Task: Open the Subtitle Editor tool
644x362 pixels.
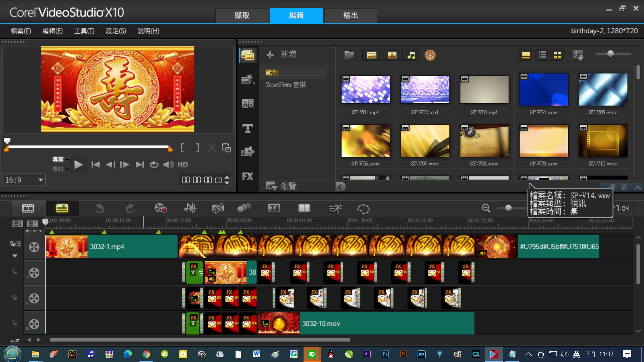Action: tap(274, 208)
